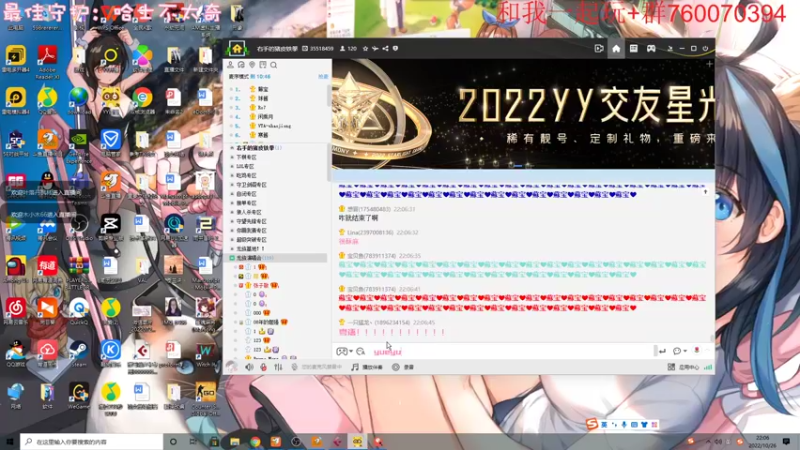
Task: Open the template list tab icon
Action: 634,48
